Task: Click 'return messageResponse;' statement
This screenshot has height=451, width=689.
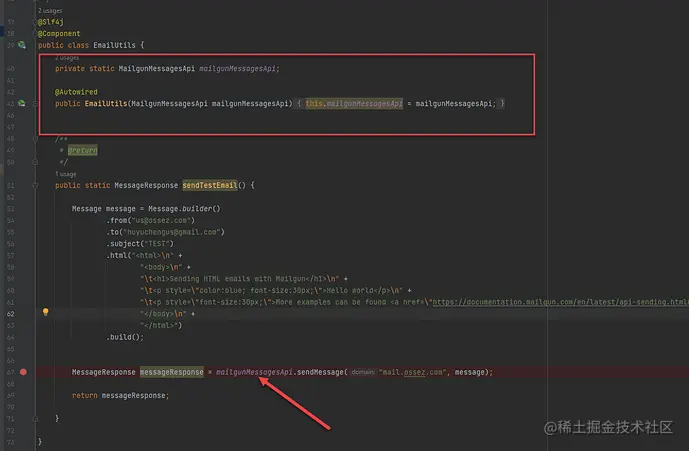Action: pyautogui.click(x=120, y=396)
